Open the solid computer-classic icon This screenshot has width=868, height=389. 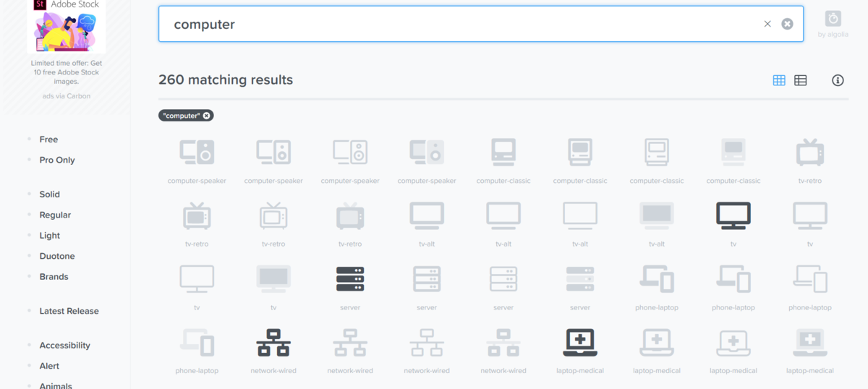(503, 152)
